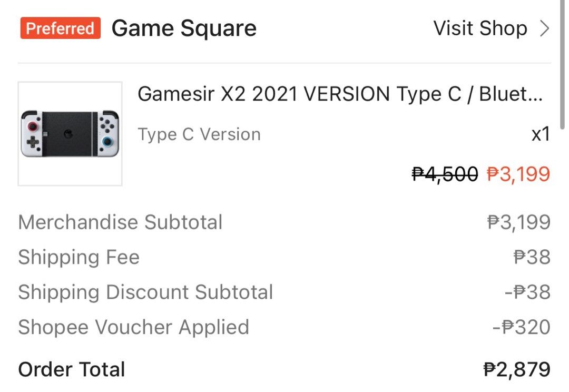Open the Gamesir X2 product thumbnail

click(x=70, y=134)
